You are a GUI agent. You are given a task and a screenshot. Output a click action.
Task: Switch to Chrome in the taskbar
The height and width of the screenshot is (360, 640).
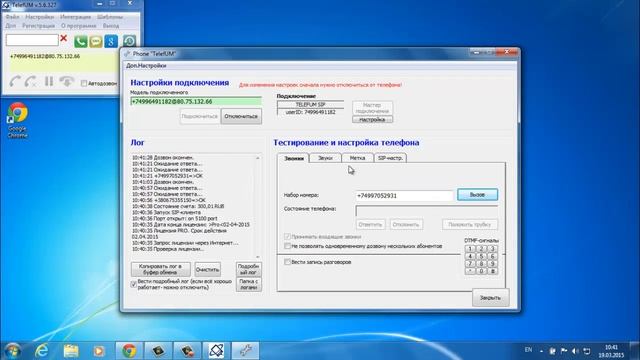[129, 351]
